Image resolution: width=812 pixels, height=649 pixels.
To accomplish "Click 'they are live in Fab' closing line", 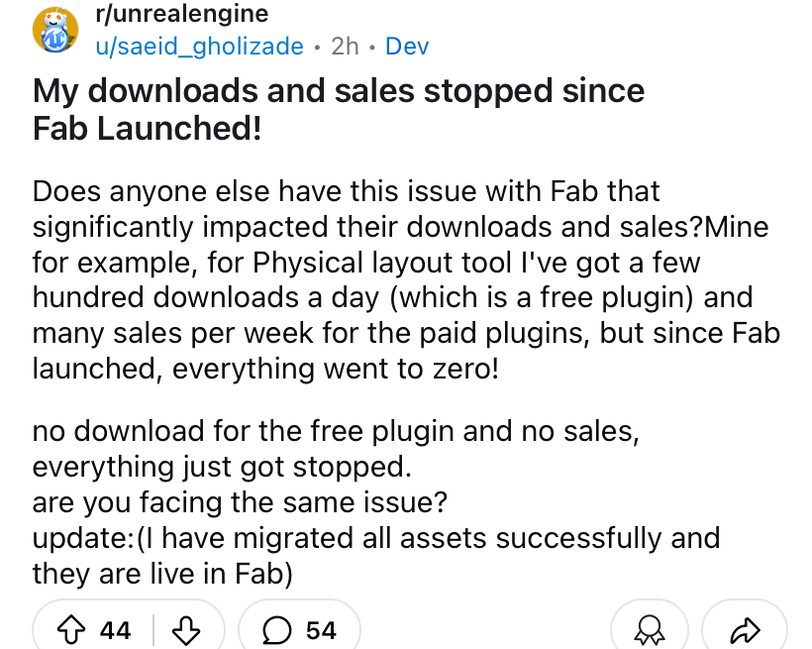I will (162, 574).
